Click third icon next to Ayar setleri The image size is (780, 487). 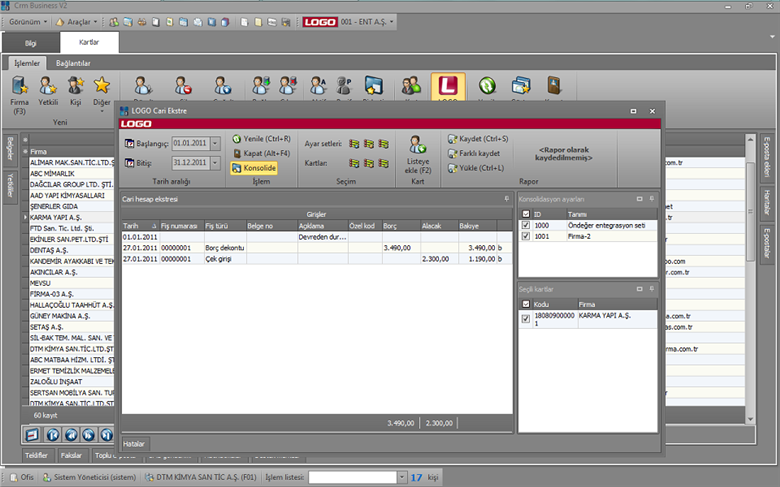click(x=384, y=144)
